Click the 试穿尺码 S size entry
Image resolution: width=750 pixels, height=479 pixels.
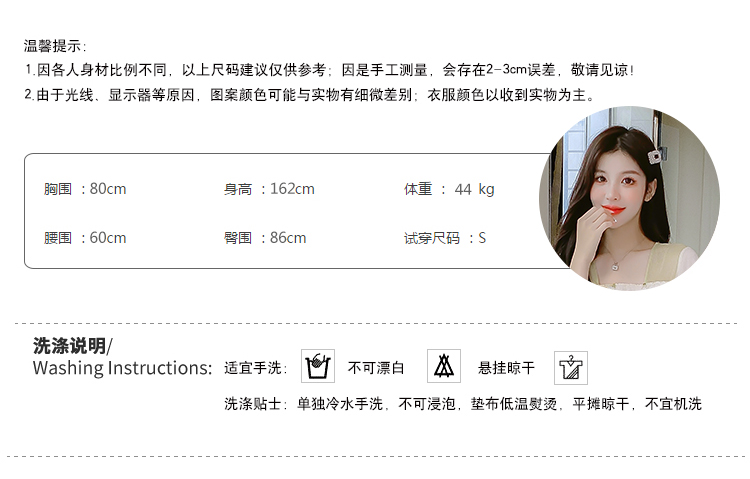[445, 238]
